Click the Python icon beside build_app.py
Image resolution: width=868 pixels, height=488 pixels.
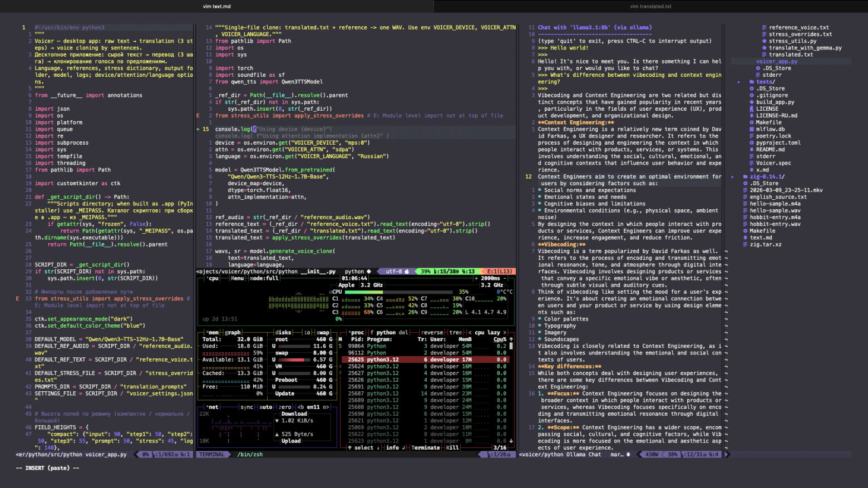tap(752, 102)
